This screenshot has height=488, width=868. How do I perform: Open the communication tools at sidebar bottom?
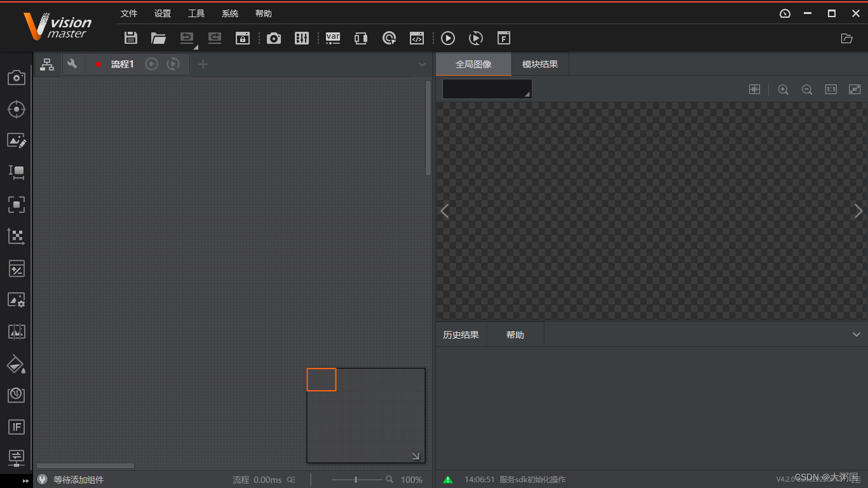point(16,457)
